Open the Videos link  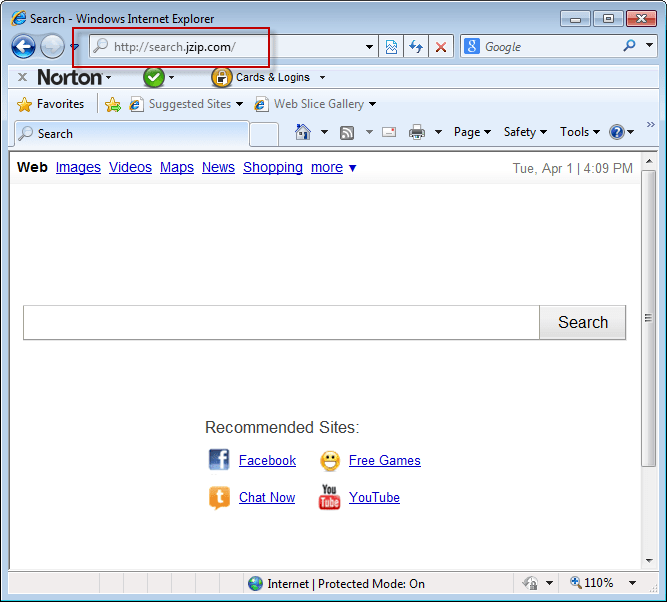[130, 167]
